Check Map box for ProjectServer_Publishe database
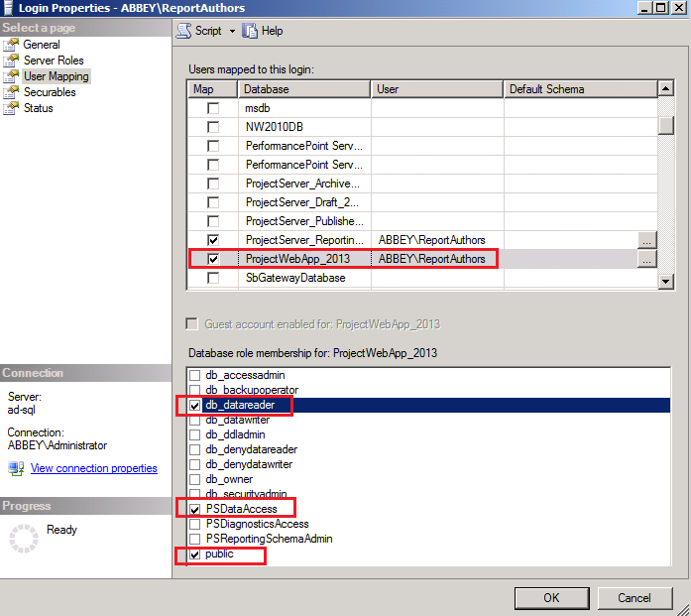The height and width of the screenshot is (616, 691). click(x=213, y=221)
